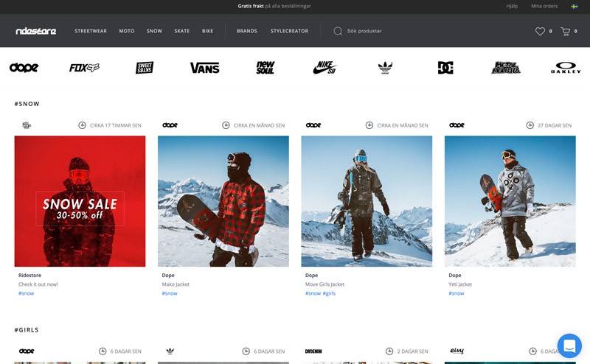Click the Dr Denim logo in #GIRLS row
This screenshot has width=590, height=364.
coord(313,351)
